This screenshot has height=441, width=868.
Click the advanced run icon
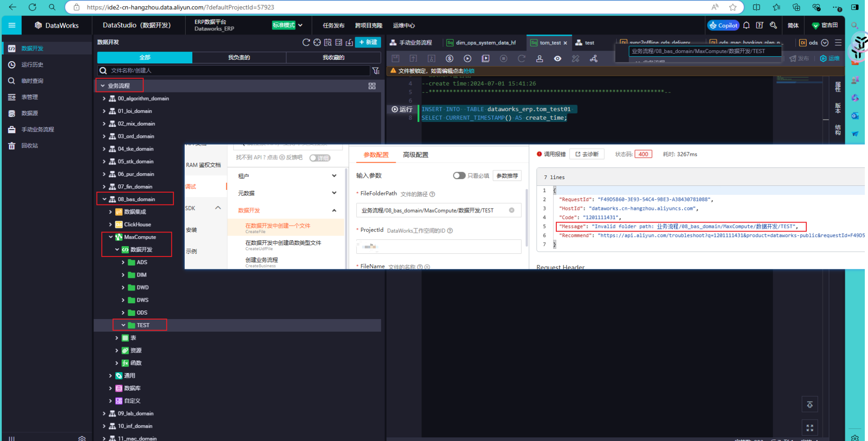point(485,58)
